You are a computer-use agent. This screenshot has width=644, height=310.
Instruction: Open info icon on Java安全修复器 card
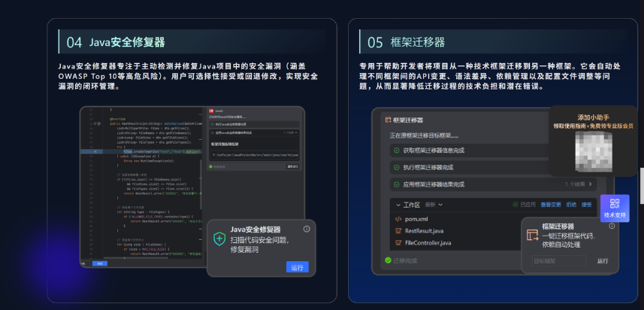coord(307,229)
